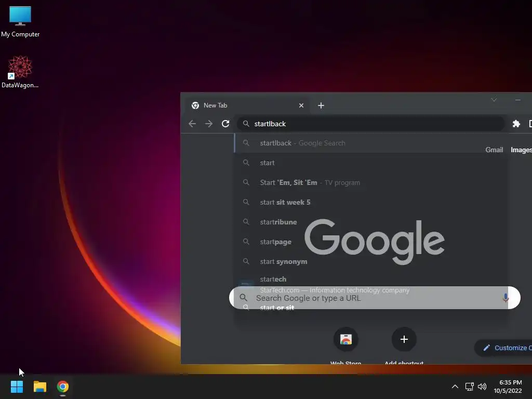
Task: Select the 'start synonym' suggestion
Action: (371, 261)
